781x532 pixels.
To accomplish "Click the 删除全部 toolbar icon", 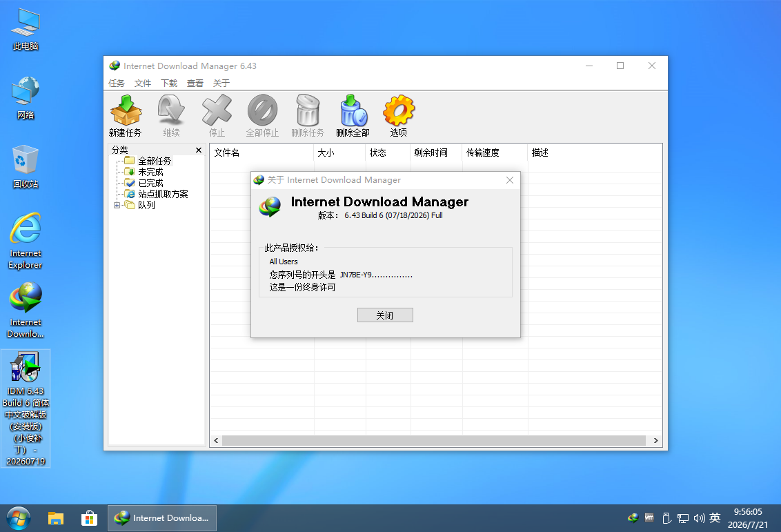I will tap(353, 115).
